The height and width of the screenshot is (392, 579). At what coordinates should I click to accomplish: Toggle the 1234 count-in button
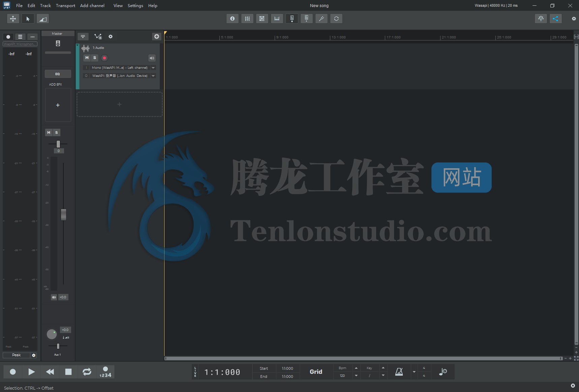pos(105,372)
